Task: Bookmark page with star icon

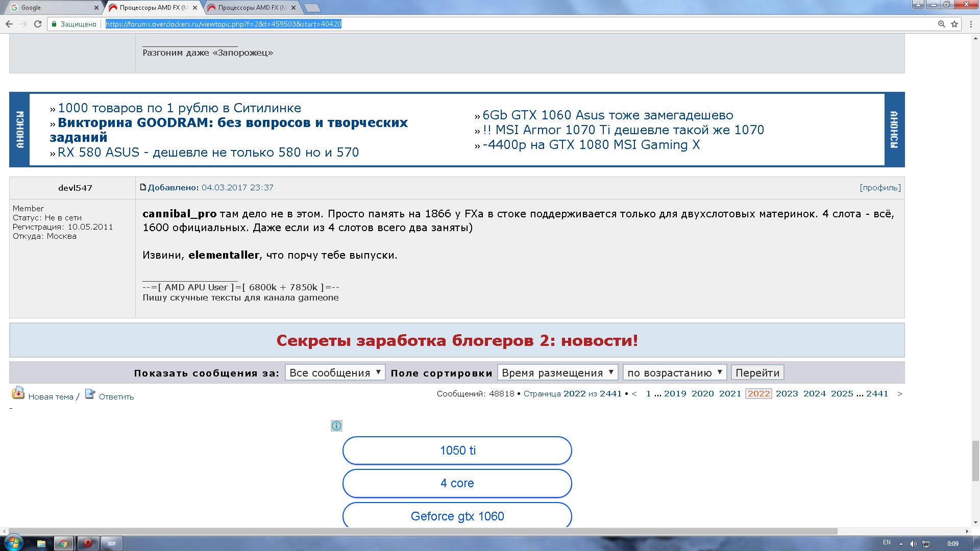Action: (954, 24)
